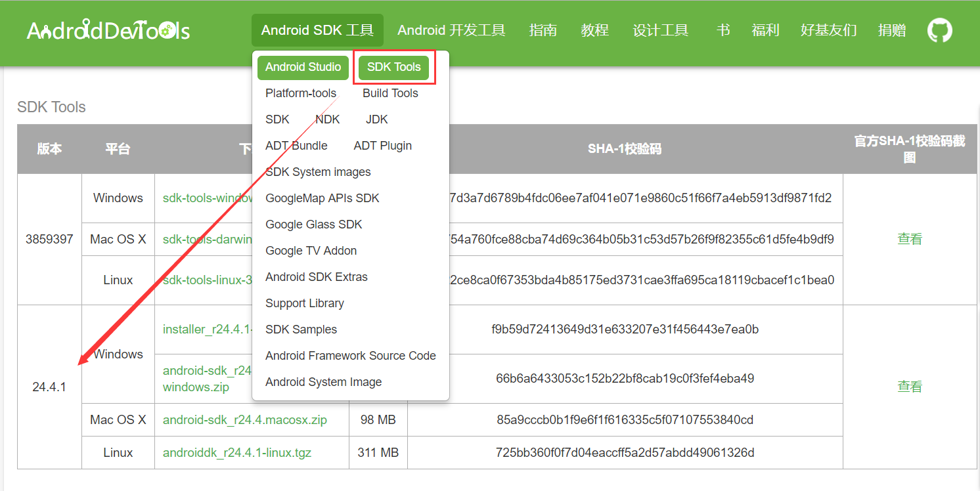Click the version cell 24.4.1
The image size is (980, 491).
49,387
